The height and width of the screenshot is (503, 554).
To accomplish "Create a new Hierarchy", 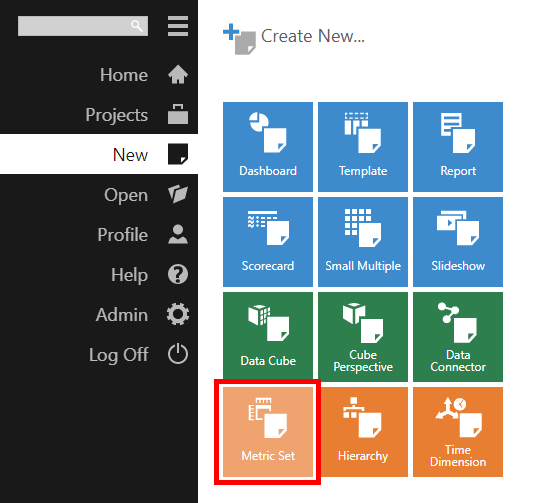I will tap(363, 432).
